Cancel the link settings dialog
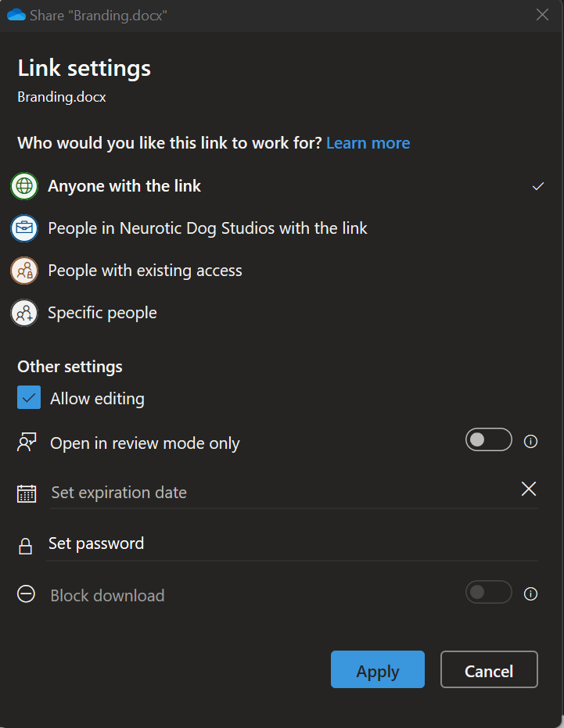564x728 pixels. pos(488,670)
